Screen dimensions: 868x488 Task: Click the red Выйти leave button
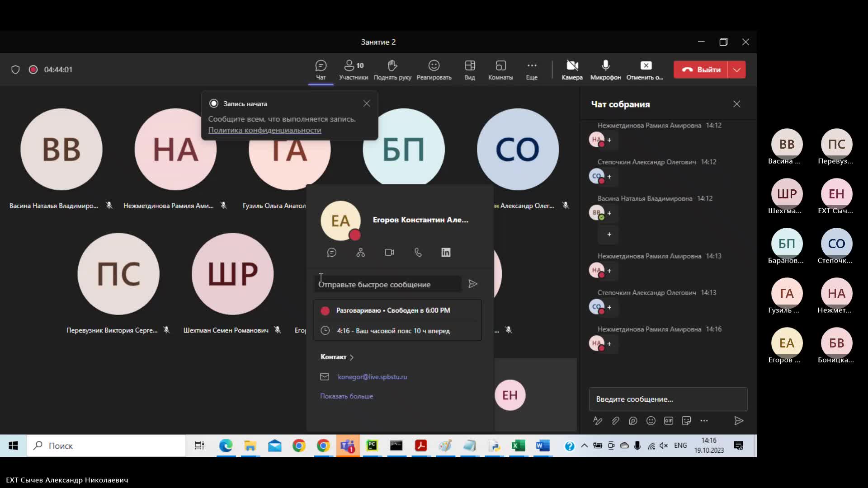click(x=701, y=70)
